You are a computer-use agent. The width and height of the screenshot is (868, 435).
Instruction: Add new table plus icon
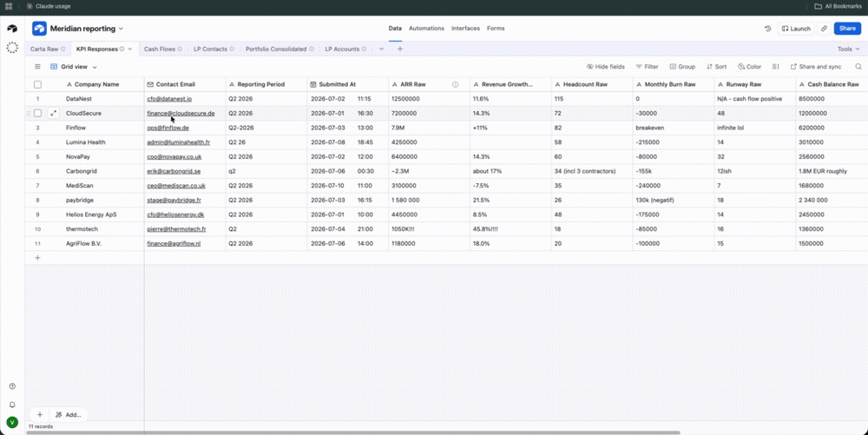pos(399,49)
